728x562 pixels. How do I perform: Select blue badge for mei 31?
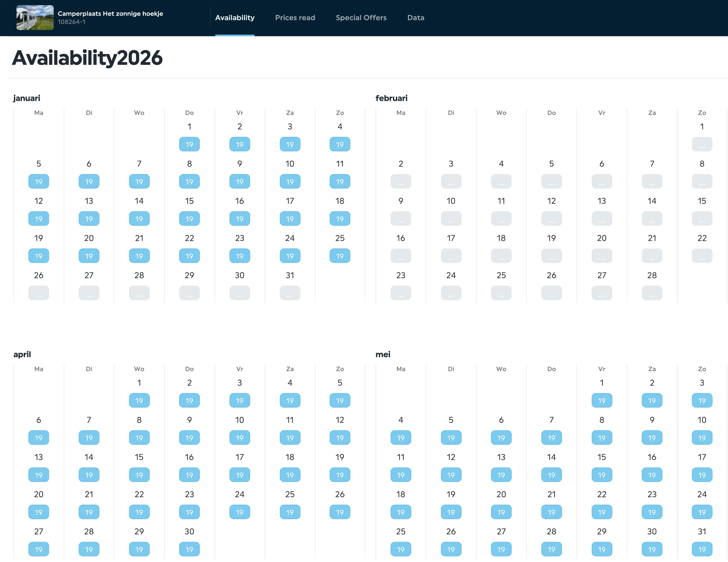coord(701,549)
